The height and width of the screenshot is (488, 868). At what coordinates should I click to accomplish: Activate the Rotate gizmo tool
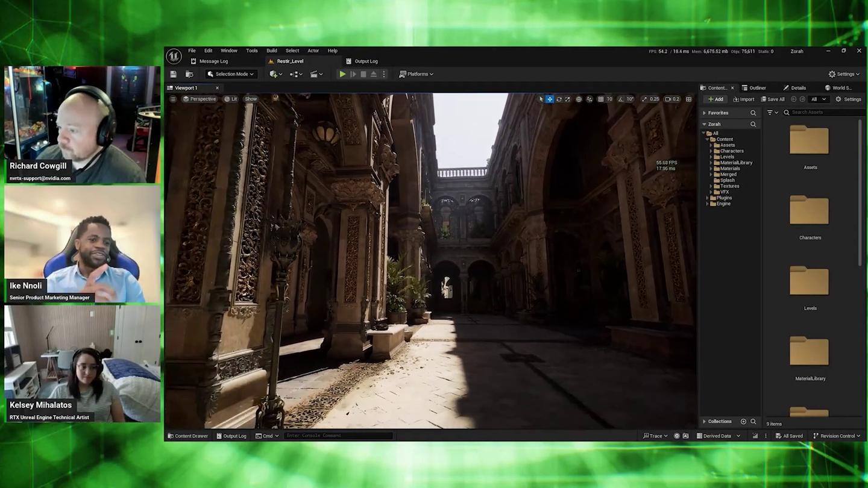click(x=559, y=99)
